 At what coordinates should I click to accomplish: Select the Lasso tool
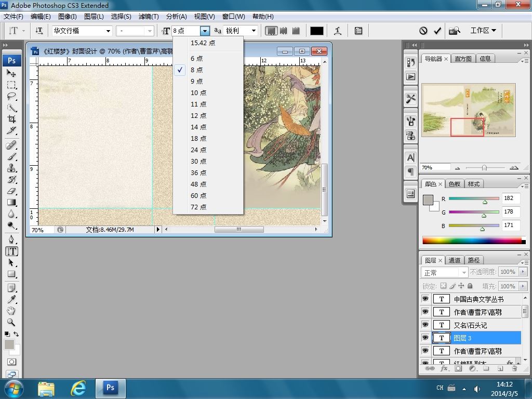click(11, 96)
